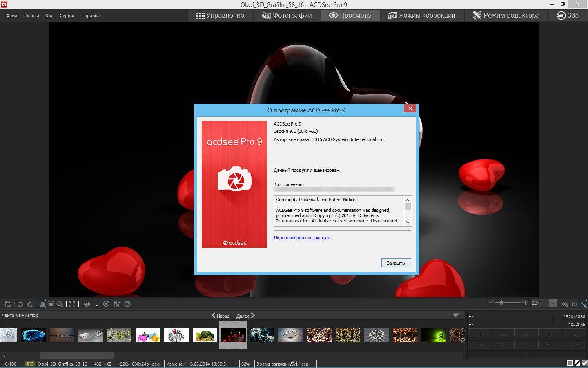
Task: Click the color palette icon
Action: (87, 304)
